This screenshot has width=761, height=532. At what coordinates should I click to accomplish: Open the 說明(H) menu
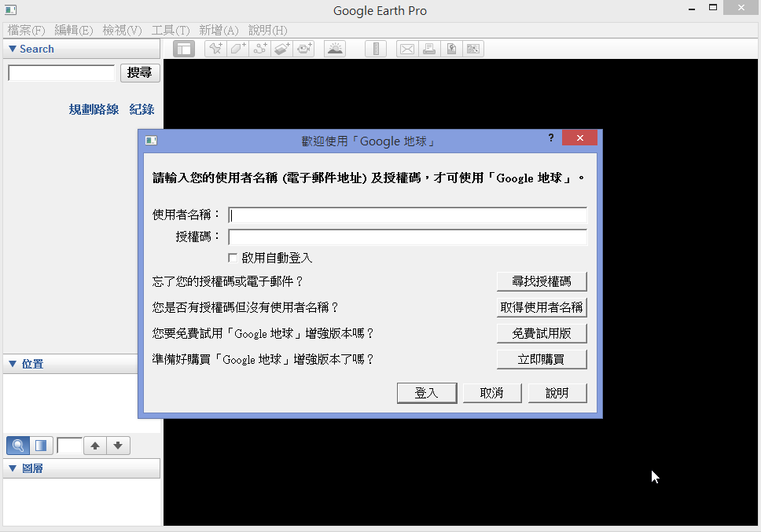(268, 31)
